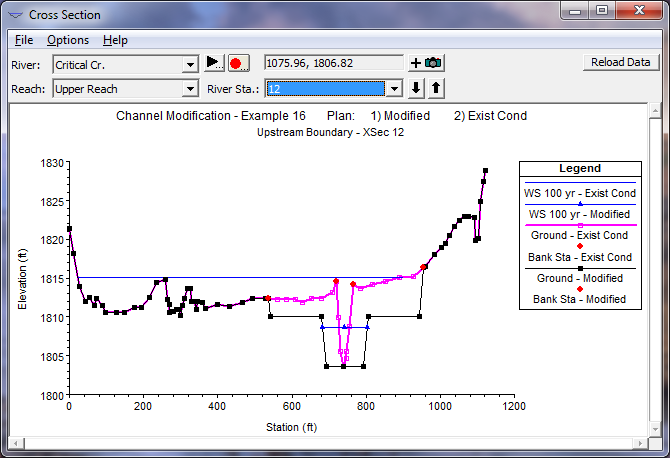Click the WS 100 yr - Exist Cond legend entry
Screen dimensions: 670x458
click(579, 193)
